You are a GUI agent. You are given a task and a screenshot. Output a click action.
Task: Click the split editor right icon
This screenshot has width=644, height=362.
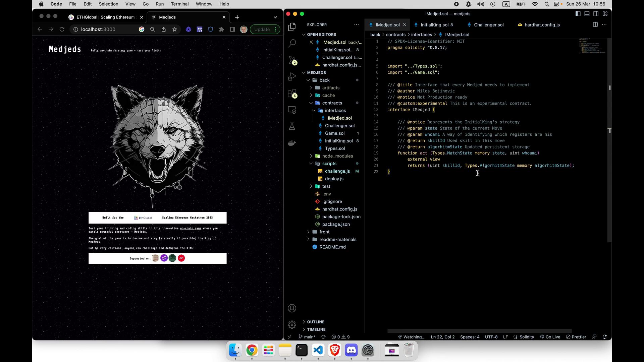[595, 25]
